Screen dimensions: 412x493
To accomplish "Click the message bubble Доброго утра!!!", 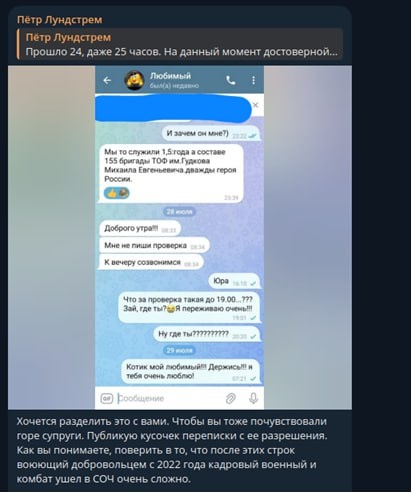I will (140, 229).
